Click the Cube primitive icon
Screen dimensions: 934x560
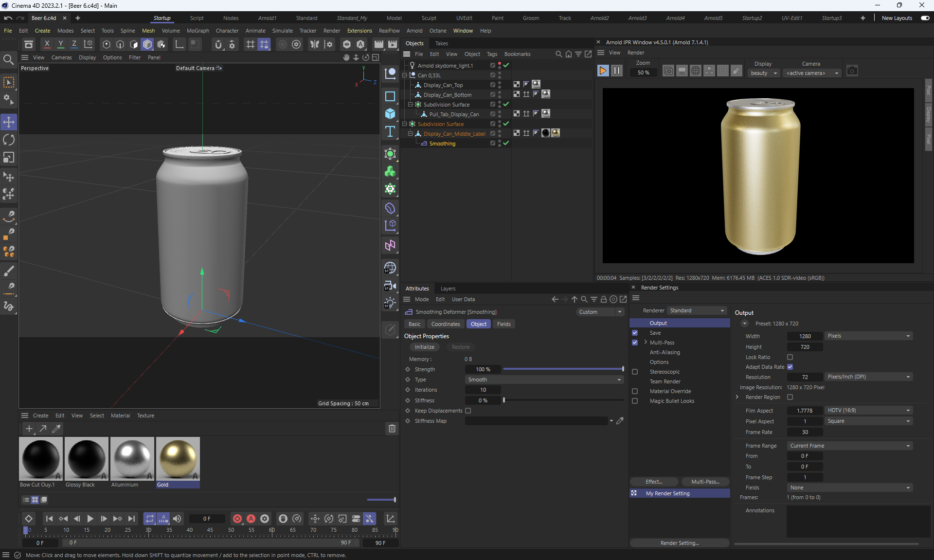coord(390,114)
